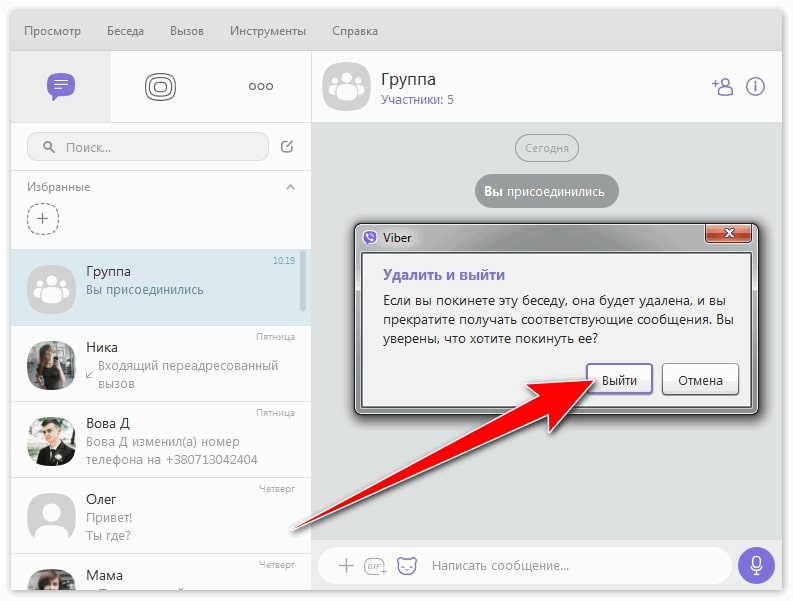Open the Вова Д conversation name

click(108, 423)
